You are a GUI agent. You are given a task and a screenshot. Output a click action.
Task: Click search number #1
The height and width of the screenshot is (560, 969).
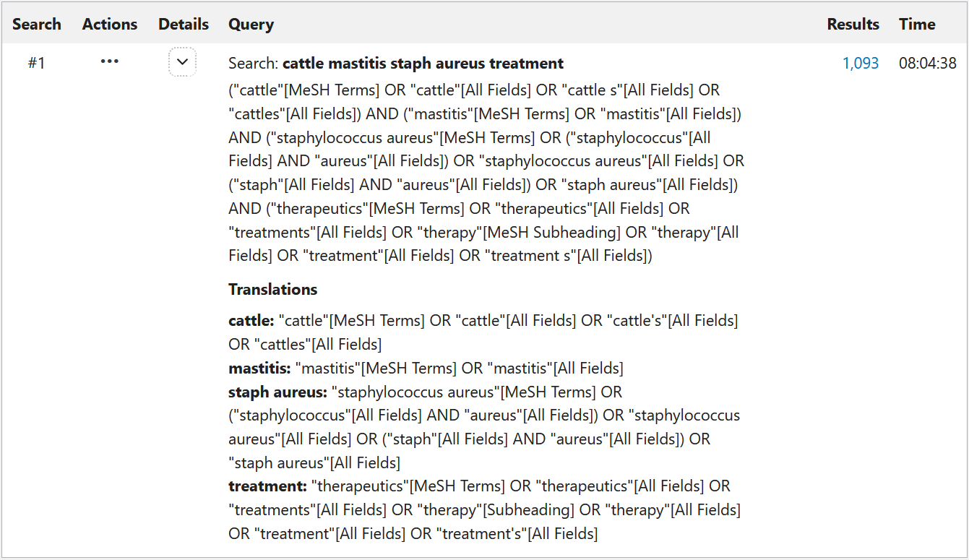point(37,63)
